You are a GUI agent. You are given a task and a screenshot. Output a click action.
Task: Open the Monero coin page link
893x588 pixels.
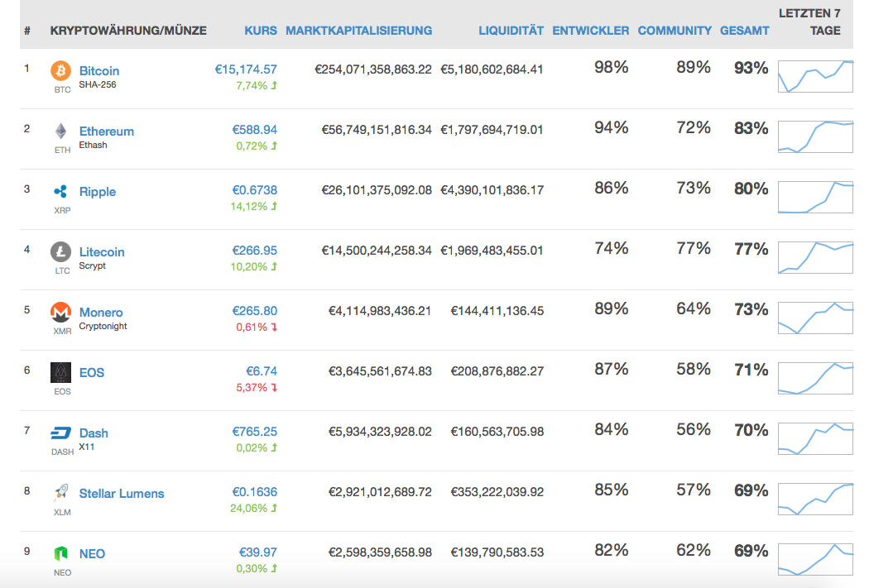click(x=101, y=313)
